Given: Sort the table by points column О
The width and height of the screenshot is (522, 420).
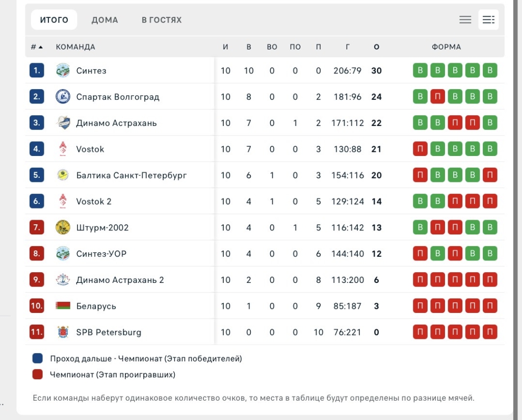Looking at the screenshot, I should [376, 47].
